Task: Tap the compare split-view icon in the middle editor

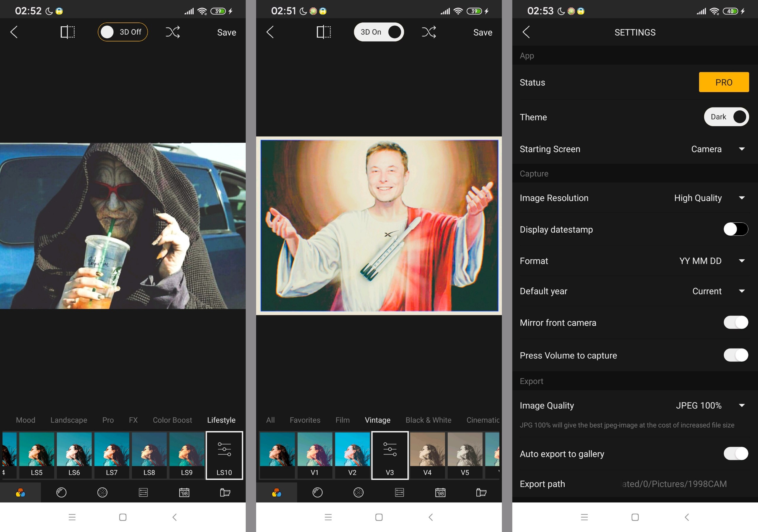Action: click(324, 32)
